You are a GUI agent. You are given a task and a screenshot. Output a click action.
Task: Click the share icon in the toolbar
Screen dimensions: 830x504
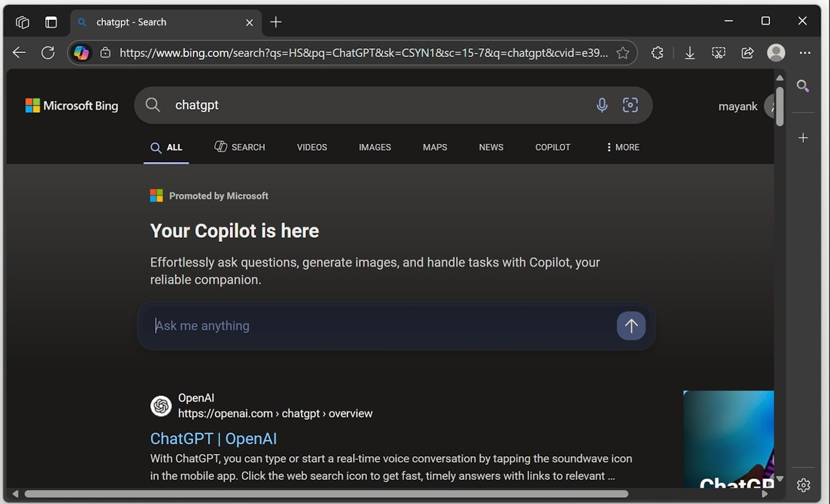[747, 53]
